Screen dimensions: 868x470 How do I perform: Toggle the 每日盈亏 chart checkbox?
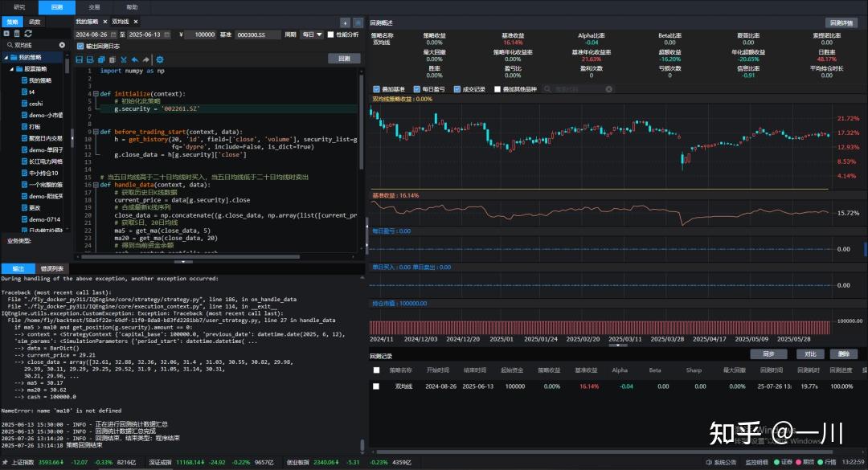[416, 89]
